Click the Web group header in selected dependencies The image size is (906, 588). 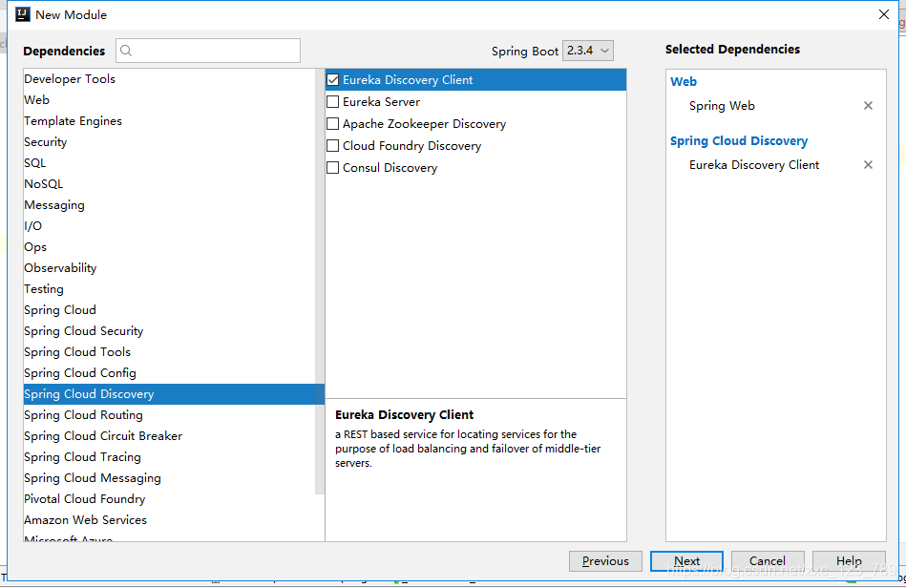pyautogui.click(x=684, y=81)
